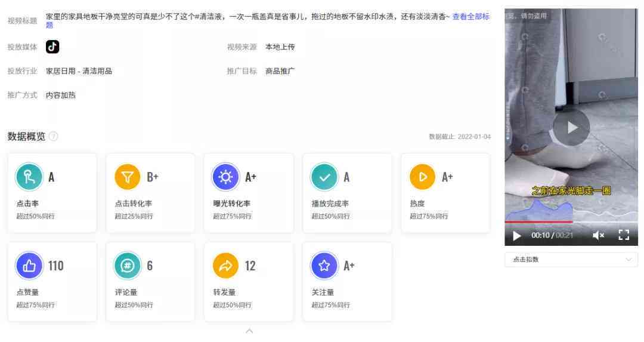
Task: Click the share arrow 转发量 icon
Action: pyautogui.click(x=225, y=266)
